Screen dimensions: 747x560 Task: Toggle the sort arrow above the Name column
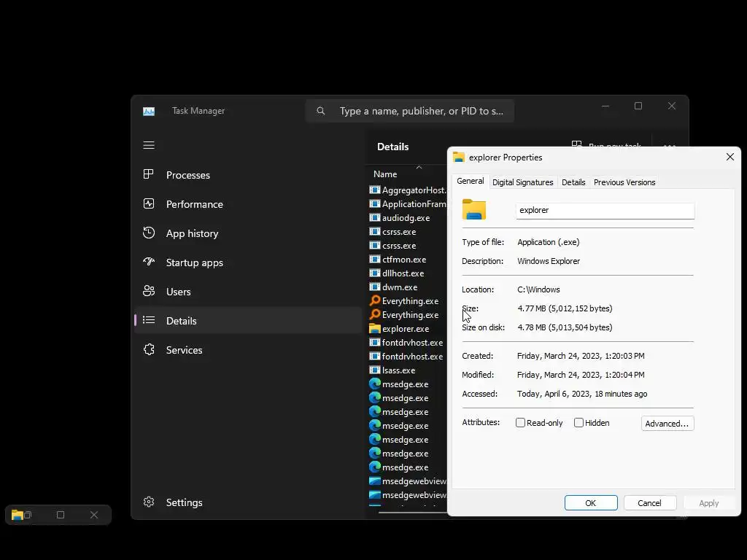click(x=419, y=167)
